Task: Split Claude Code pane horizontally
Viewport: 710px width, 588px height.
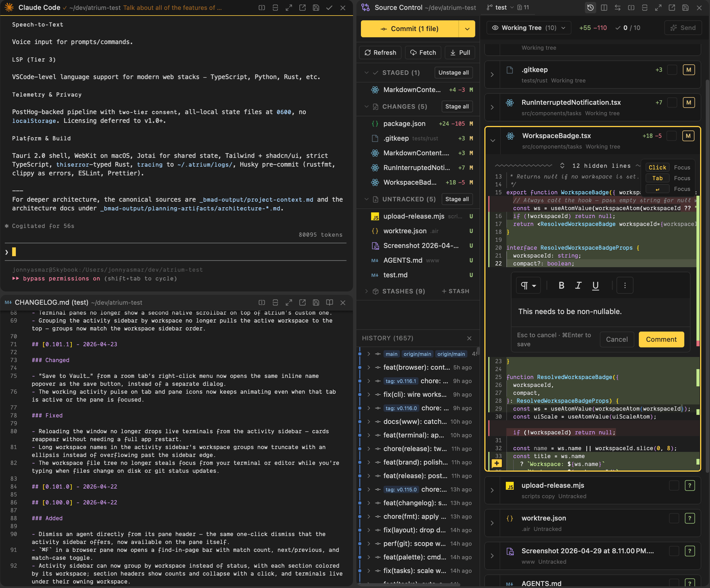Action: click(275, 7)
